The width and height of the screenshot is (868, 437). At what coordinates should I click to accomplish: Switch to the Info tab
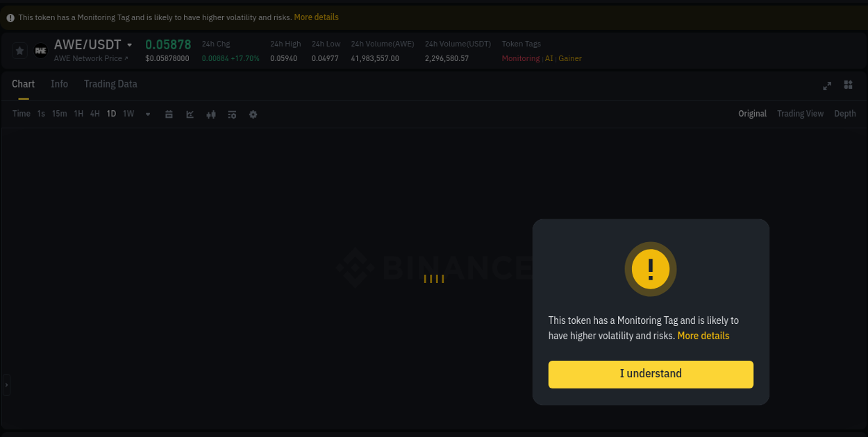coord(59,84)
